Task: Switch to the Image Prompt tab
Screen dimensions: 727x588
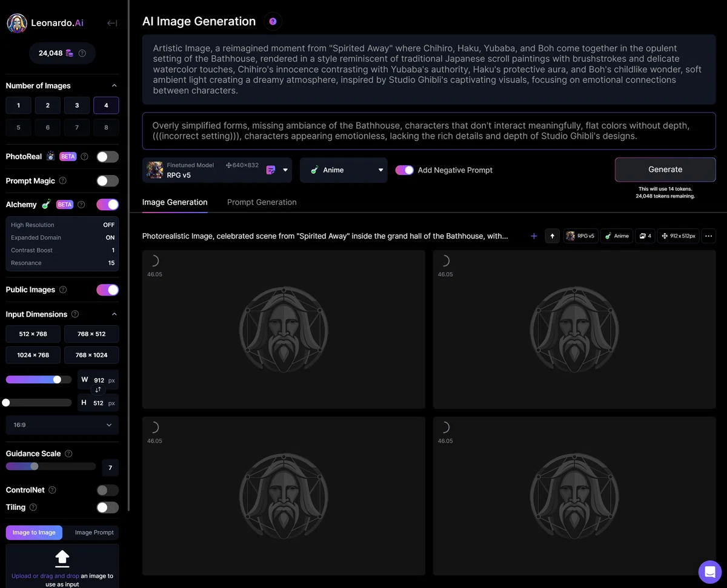Action: [x=95, y=532]
